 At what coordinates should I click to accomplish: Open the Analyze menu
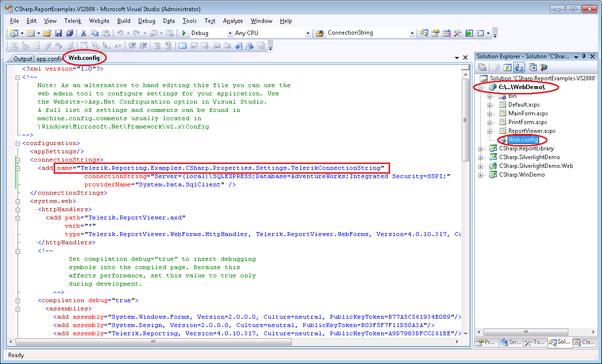point(233,21)
